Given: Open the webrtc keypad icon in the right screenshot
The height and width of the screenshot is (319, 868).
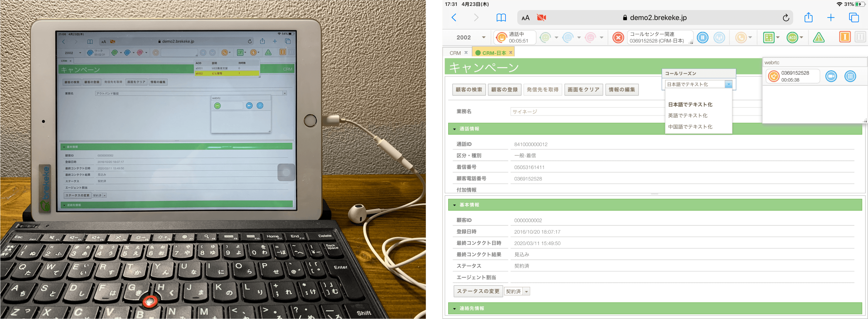Looking at the screenshot, I should [850, 76].
